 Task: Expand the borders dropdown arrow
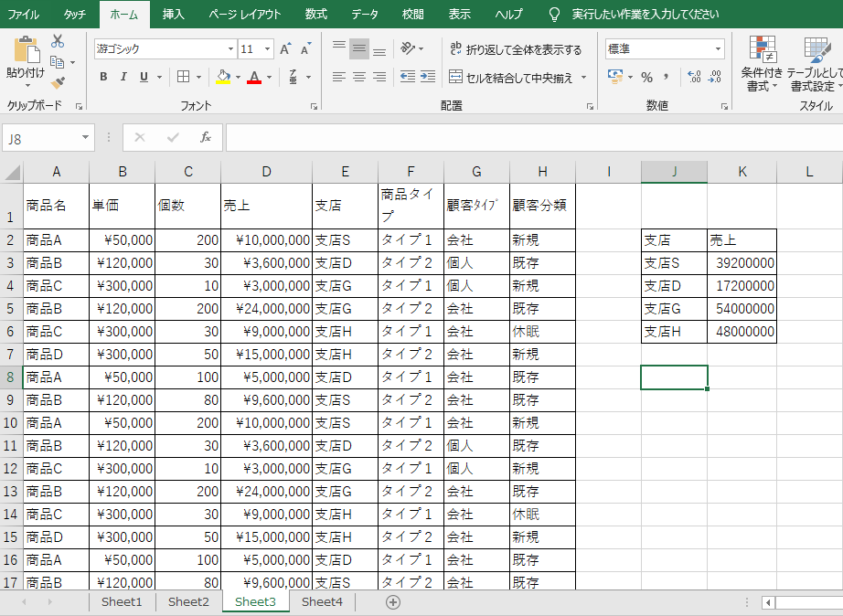tap(199, 78)
